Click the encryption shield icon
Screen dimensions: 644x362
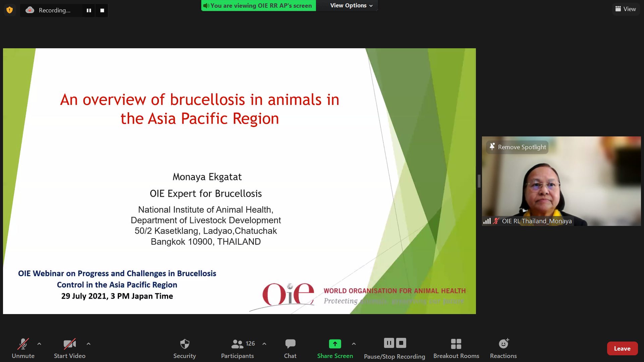pyautogui.click(x=10, y=10)
